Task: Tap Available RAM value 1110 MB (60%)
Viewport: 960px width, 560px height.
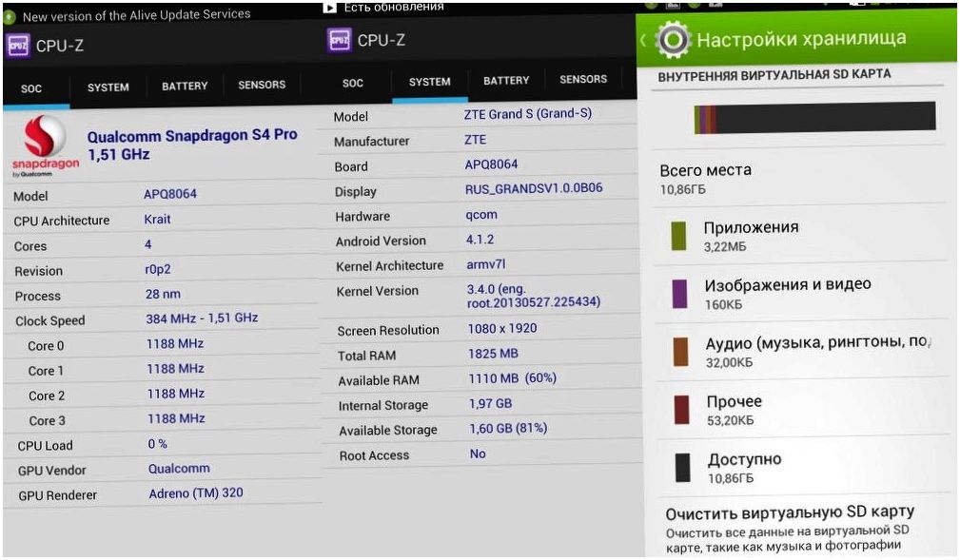Action: [x=513, y=378]
